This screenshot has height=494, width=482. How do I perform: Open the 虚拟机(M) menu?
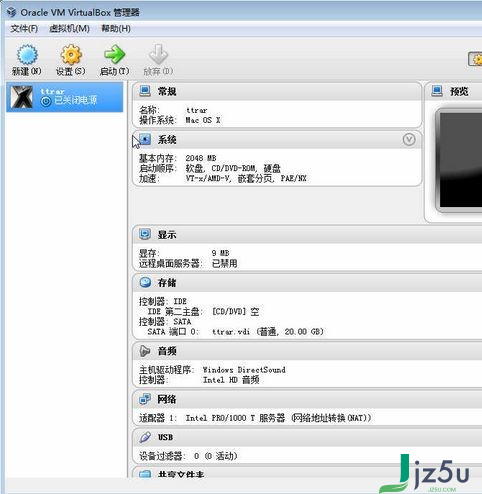coord(69,29)
